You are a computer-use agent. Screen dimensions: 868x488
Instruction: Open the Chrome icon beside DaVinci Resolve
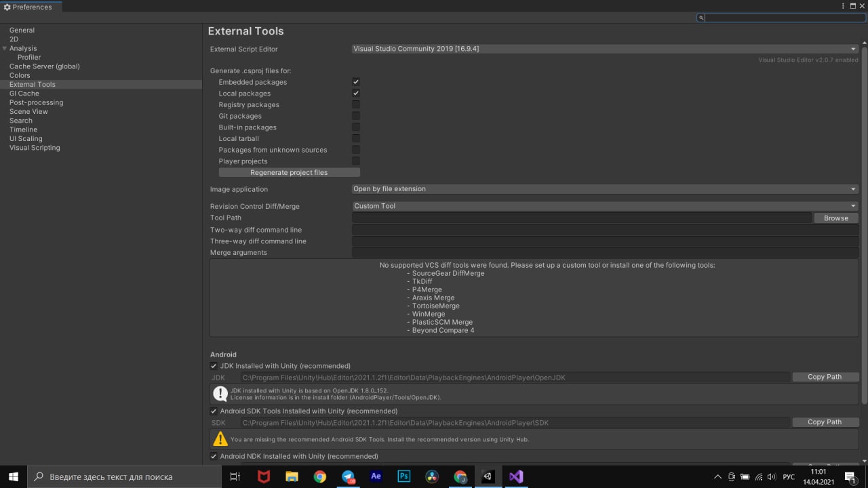(x=460, y=476)
